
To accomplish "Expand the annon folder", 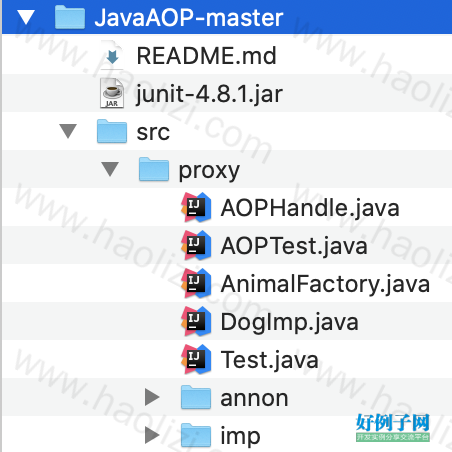I will (x=152, y=397).
